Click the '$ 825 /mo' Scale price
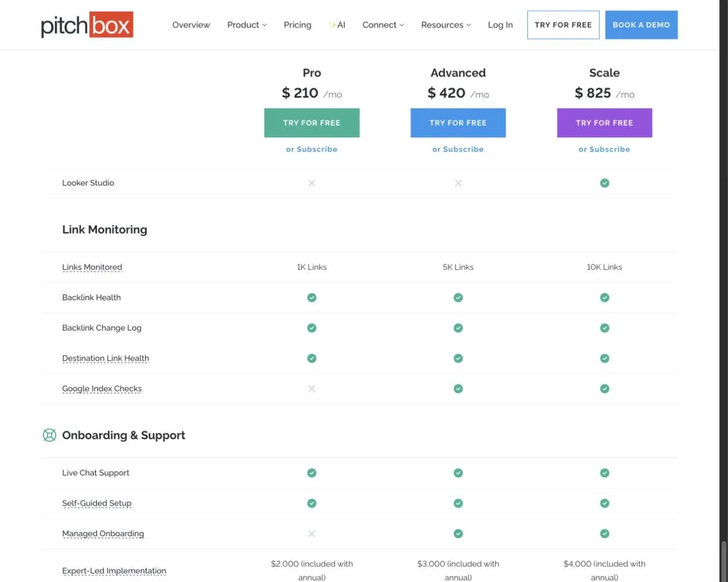 click(604, 93)
